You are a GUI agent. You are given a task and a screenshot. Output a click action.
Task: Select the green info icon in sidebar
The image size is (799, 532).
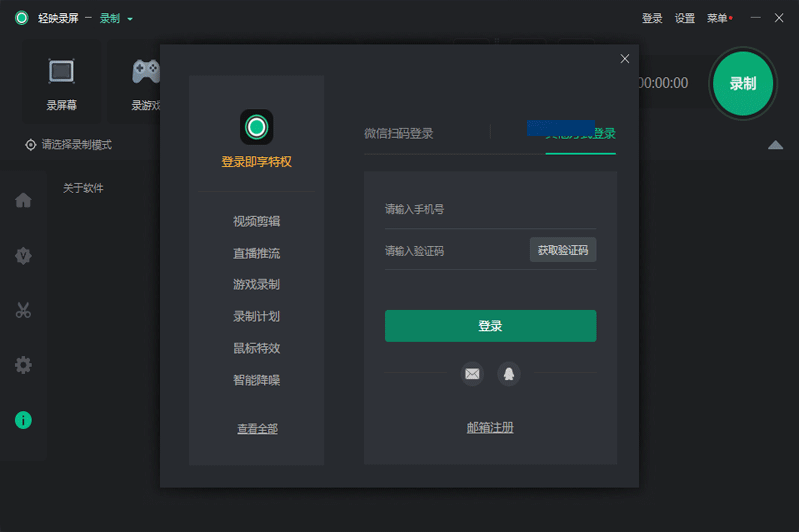(x=23, y=420)
